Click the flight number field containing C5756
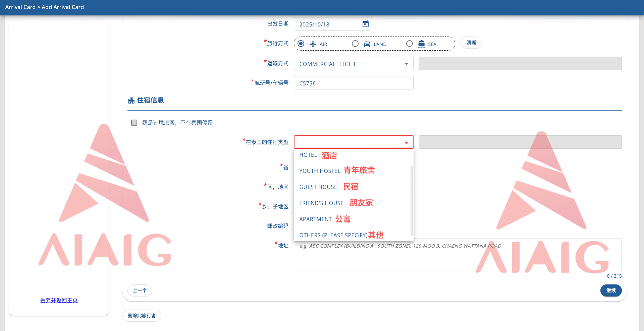Viewport: 644px width, 331px height. tap(354, 83)
